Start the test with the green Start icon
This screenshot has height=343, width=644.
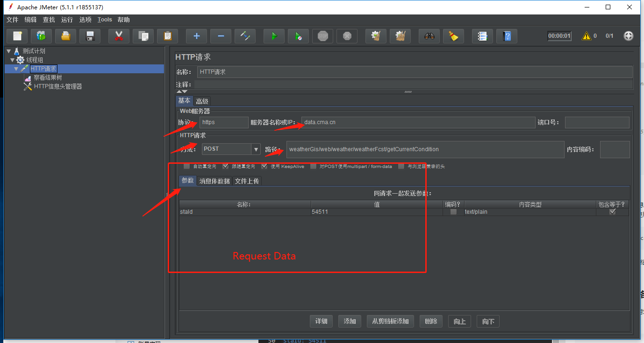[274, 36]
